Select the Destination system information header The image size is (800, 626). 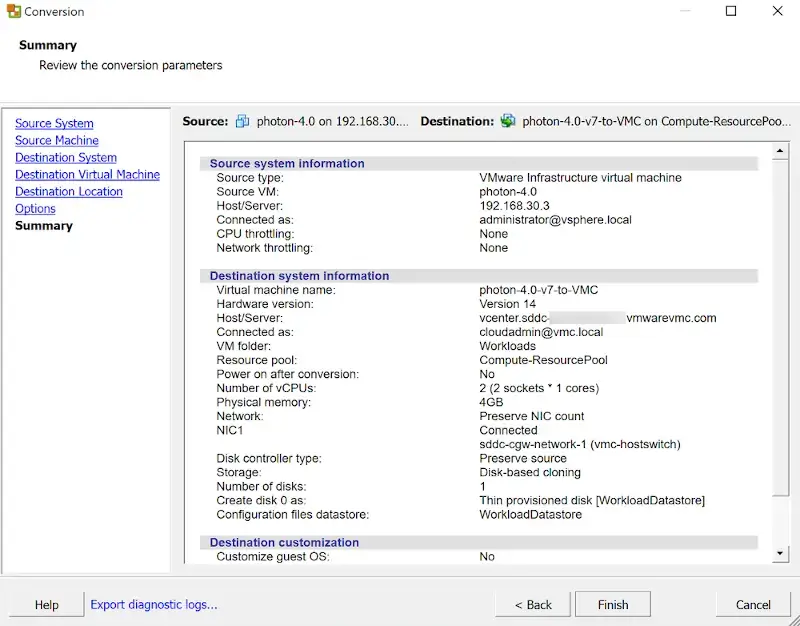coord(479,276)
